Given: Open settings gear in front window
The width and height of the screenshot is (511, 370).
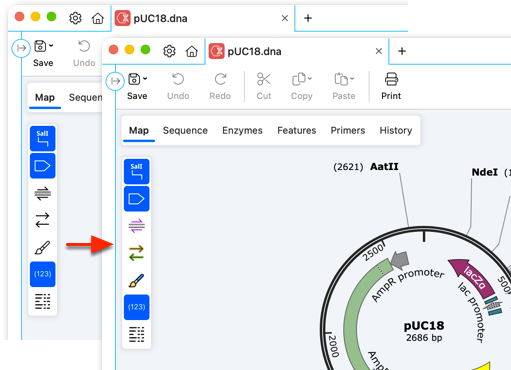Looking at the screenshot, I should pos(169,51).
